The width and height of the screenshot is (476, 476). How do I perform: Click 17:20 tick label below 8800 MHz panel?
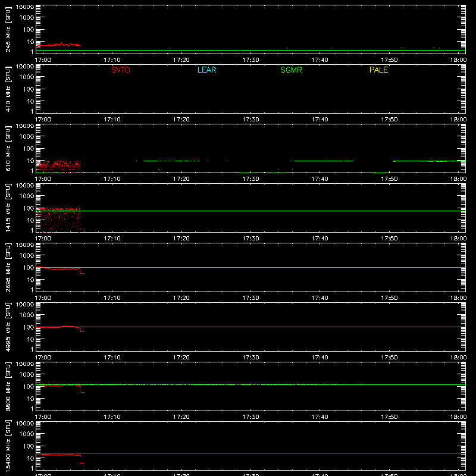181,417
